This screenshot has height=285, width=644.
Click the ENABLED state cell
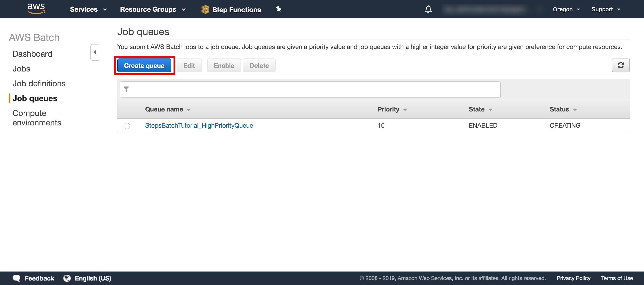click(483, 125)
